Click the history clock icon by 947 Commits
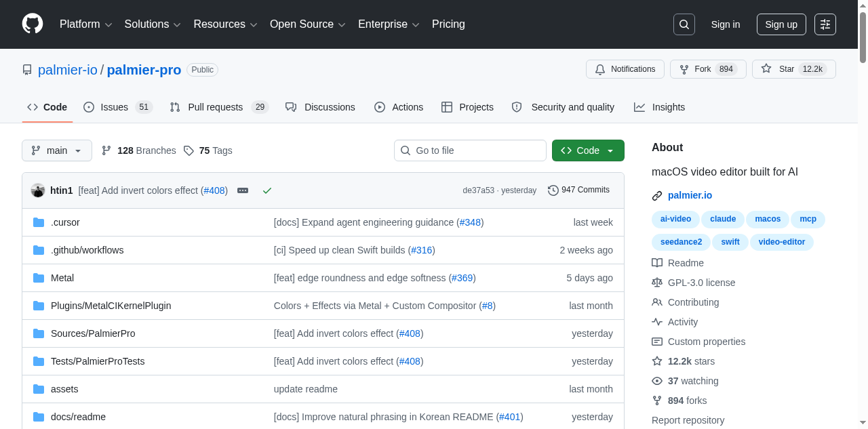 553,190
